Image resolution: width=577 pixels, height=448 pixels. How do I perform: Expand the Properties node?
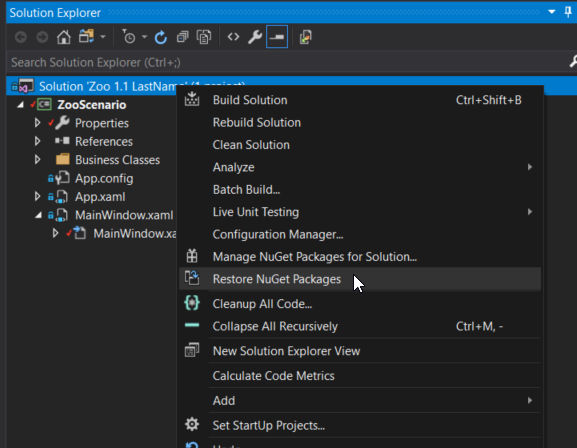[38, 123]
